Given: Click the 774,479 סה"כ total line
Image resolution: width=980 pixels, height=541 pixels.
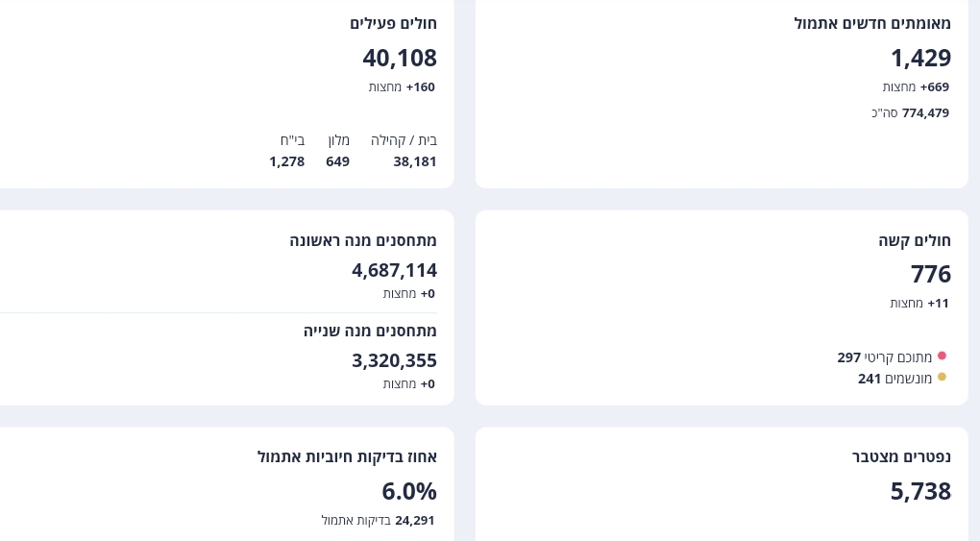Looking at the screenshot, I should (x=910, y=112).
